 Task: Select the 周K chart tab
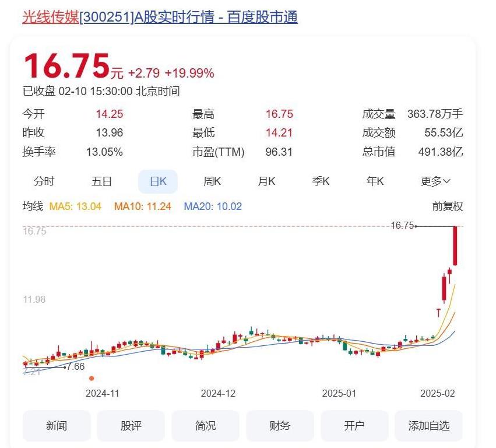[212, 181]
